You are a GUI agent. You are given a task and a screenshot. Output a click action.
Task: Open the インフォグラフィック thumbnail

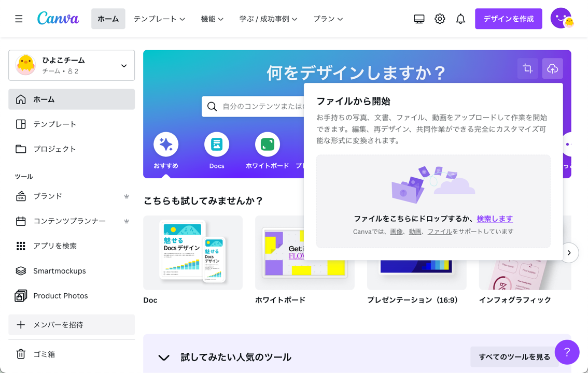[x=525, y=275]
